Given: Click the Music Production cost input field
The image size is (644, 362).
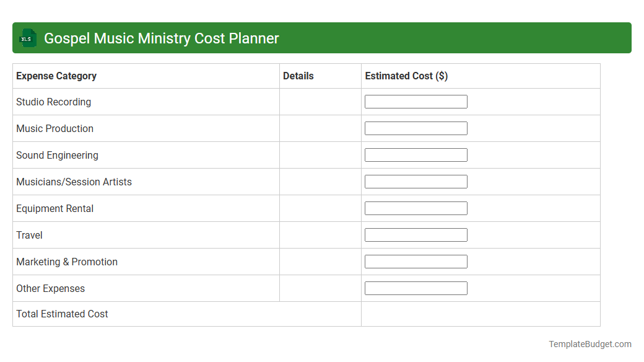Looking at the screenshot, I should pos(416,128).
